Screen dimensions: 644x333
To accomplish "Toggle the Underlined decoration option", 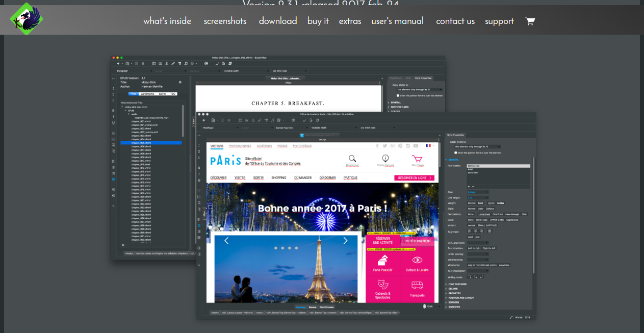I will (x=484, y=214).
